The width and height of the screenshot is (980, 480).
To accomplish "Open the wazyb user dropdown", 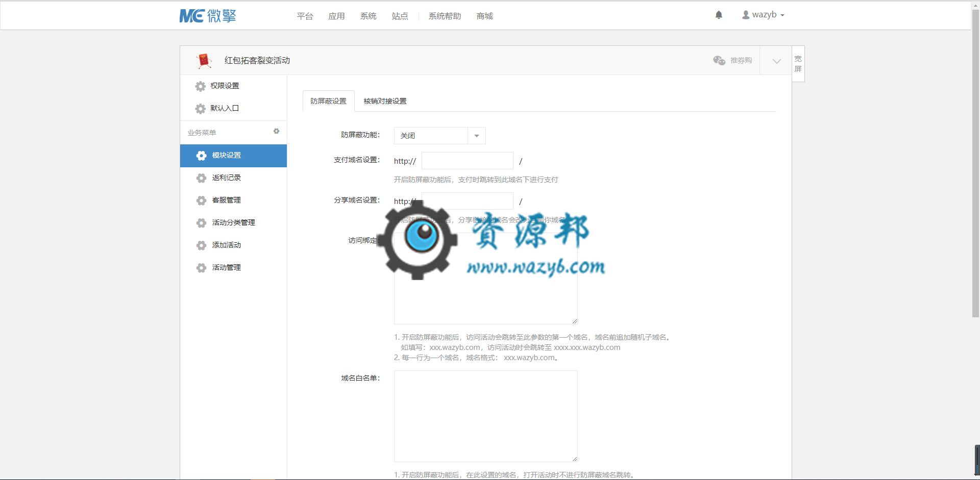I will pos(763,15).
